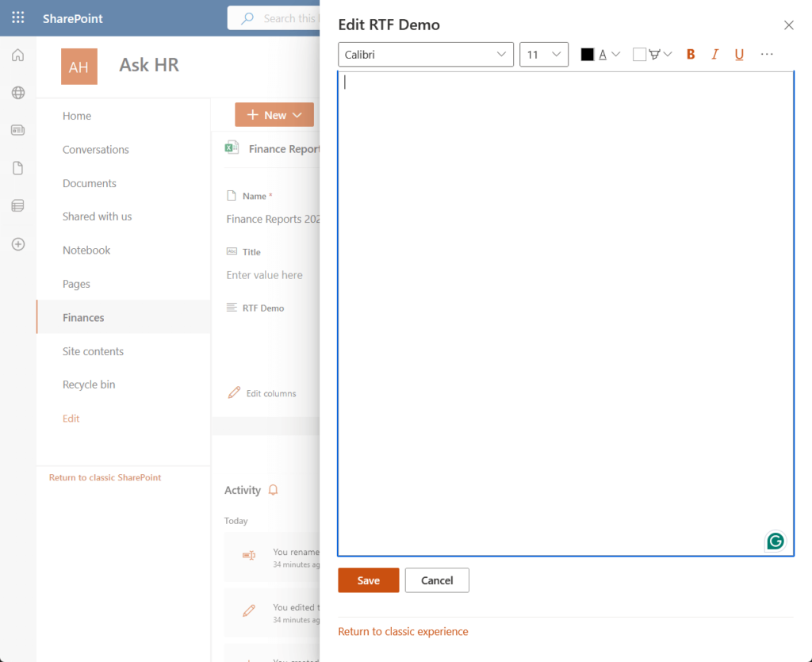Click the edited activity pencil icon
The width and height of the screenshot is (812, 662).
[249, 610]
